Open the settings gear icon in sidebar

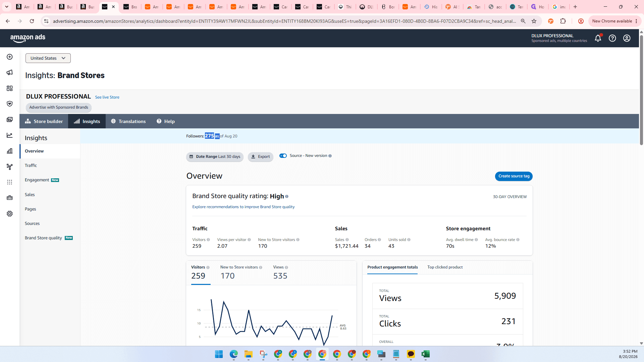[10, 214]
